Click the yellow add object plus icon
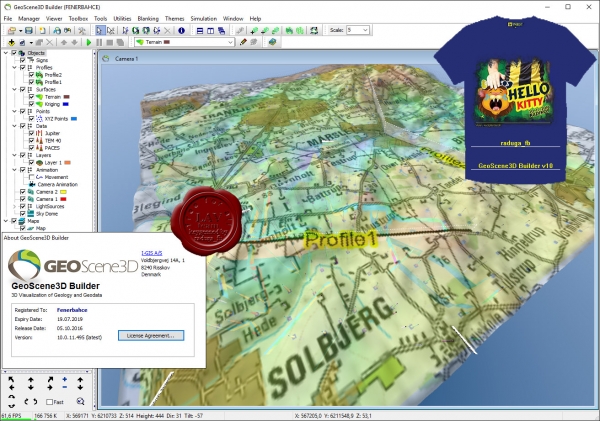Viewport: 600px width, 421px height. click(x=11, y=42)
